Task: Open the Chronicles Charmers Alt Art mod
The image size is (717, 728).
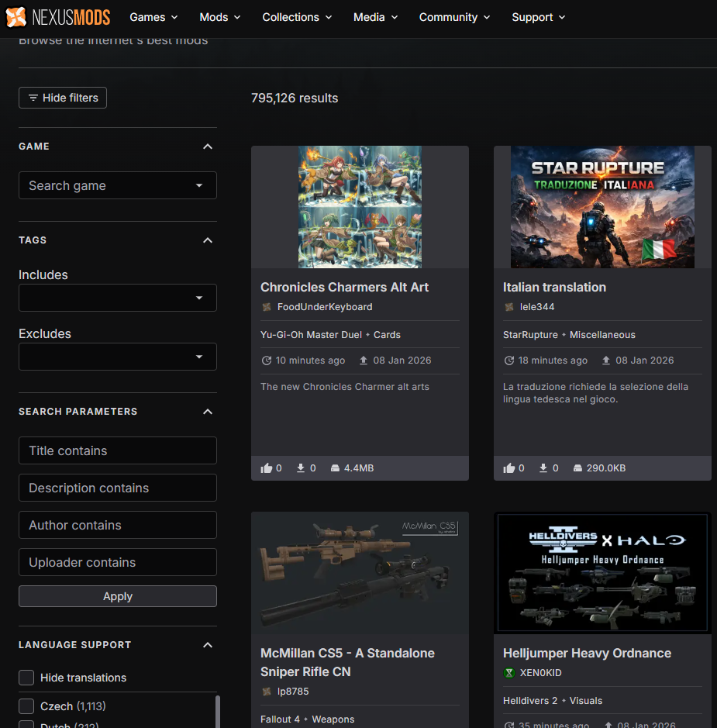Action: [344, 287]
